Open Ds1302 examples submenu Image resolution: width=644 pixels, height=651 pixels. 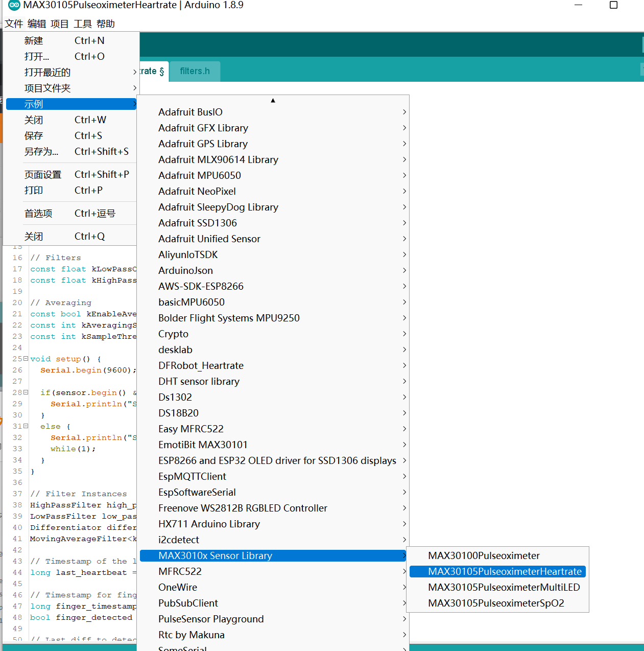[273, 397]
